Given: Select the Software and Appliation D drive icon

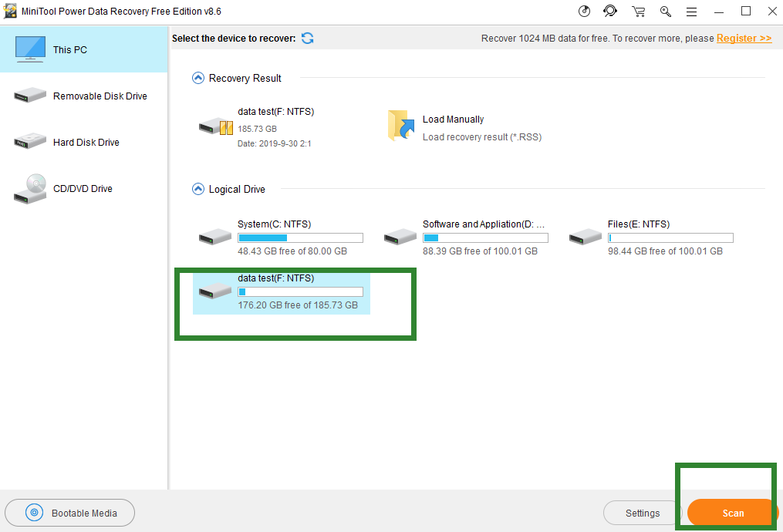Looking at the screenshot, I should click(x=400, y=237).
